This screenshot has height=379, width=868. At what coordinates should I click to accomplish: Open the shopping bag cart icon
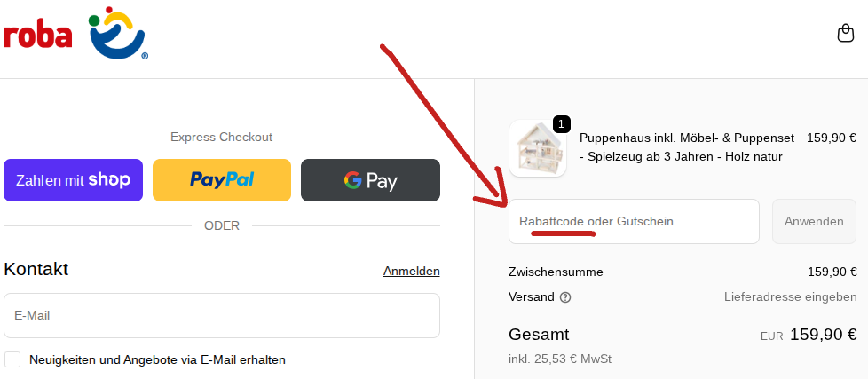coord(846,34)
